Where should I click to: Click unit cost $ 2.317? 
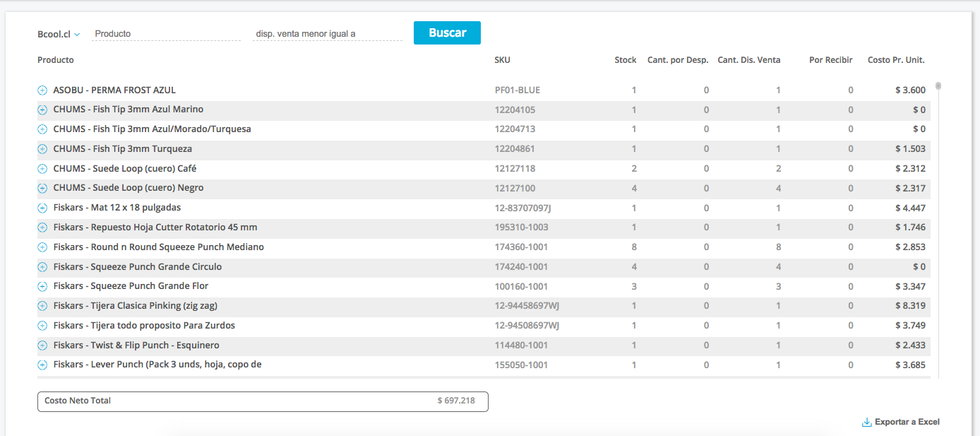pyautogui.click(x=910, y=188)
